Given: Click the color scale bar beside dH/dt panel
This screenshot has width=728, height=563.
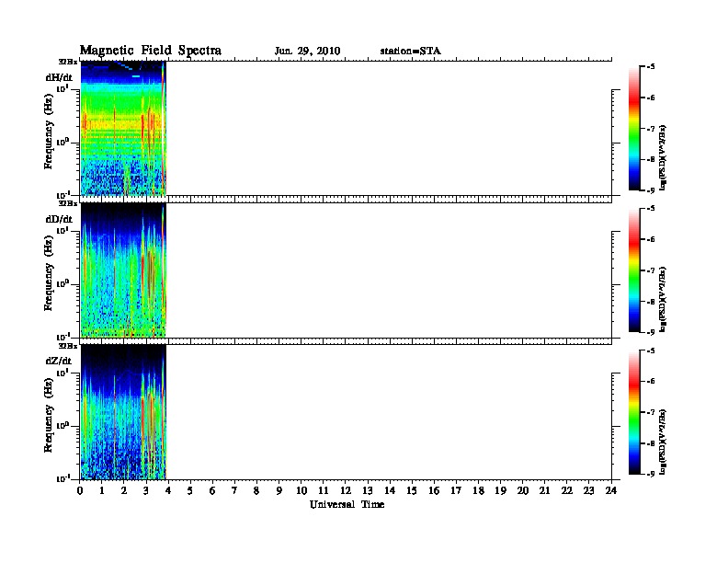Looking at the screenshot, I should click(x=634, y=128).
